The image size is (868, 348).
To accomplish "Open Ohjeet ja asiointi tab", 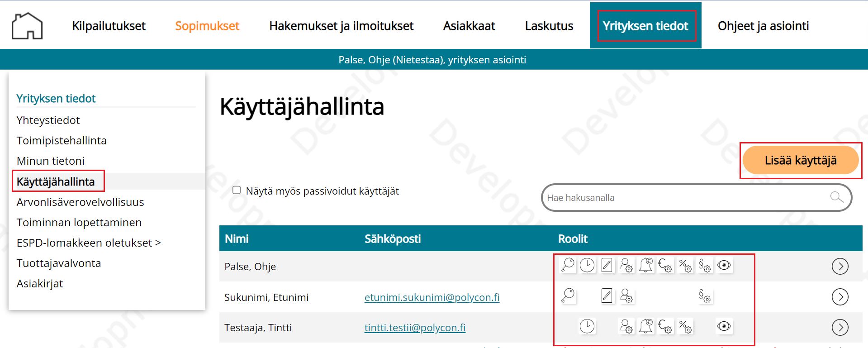I will pyautogui.click(x=763, y=26).
